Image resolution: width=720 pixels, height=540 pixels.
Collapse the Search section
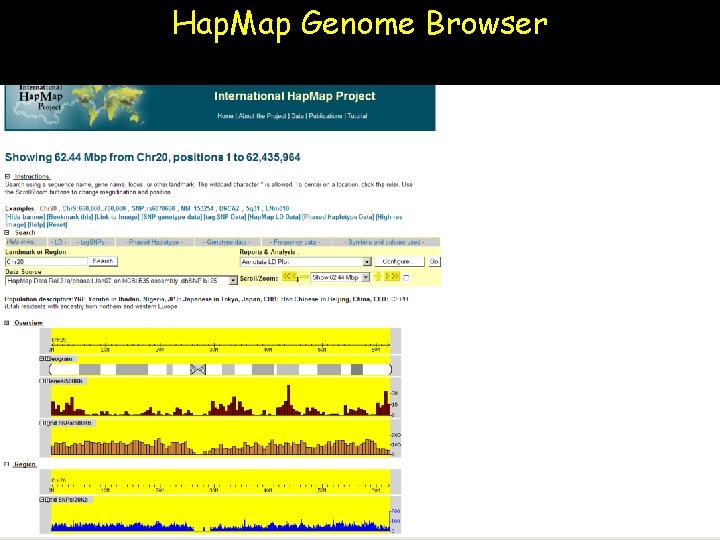pos(7,232)
